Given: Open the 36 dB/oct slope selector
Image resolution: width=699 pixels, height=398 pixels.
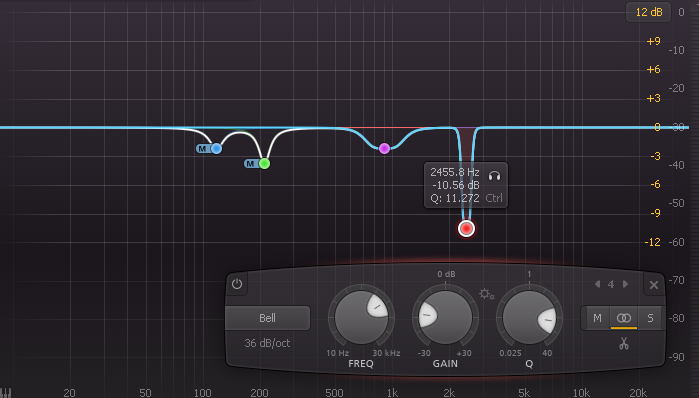Looking at the screenshot, I should pos(267,343).
